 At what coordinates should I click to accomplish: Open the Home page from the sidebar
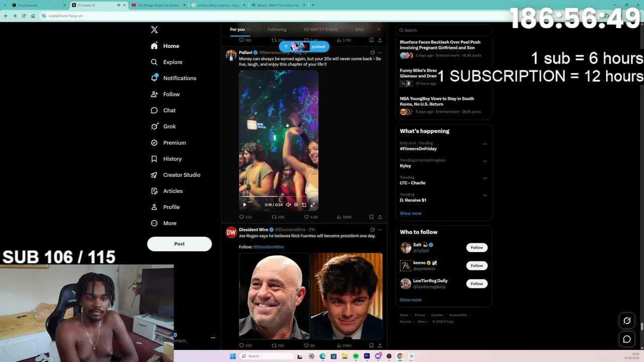tap(165, 46)
